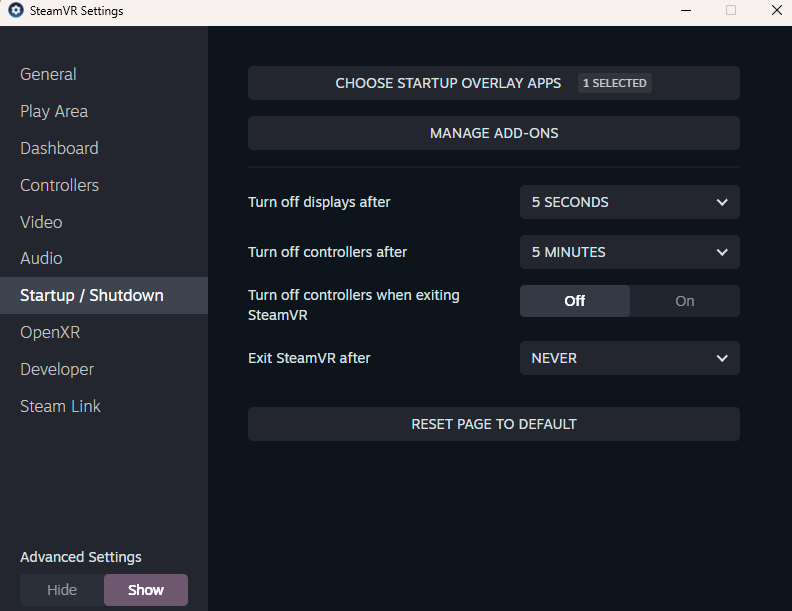Image resolution: width=792 pixels, height=611 pixels.
Task: Click the SteamVR logo in title bar
Action: [15, 11]
